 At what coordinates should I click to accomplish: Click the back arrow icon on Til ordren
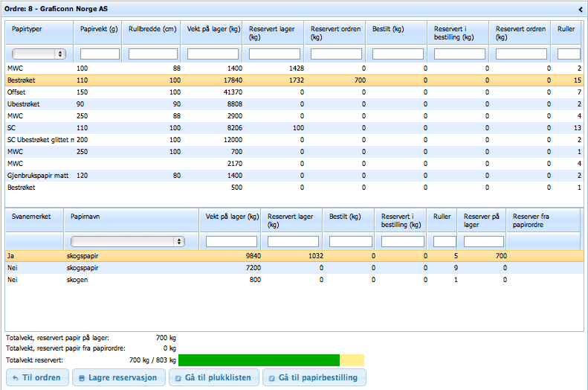(x=15, y=378)
